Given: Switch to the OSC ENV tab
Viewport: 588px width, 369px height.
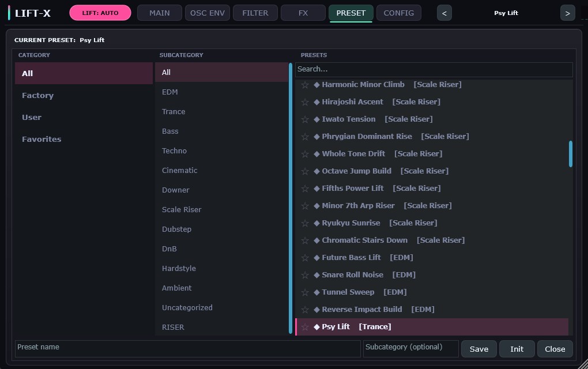Looking at the screenshot, I should pos(208,13).
